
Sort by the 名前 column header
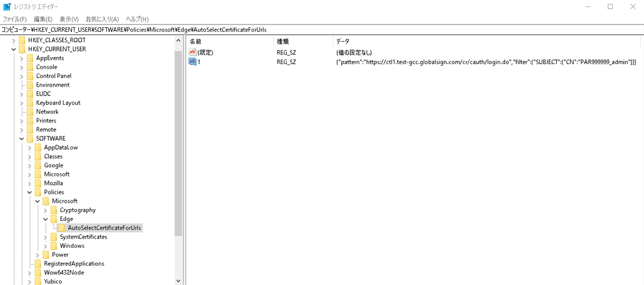(x=229, y=41)
